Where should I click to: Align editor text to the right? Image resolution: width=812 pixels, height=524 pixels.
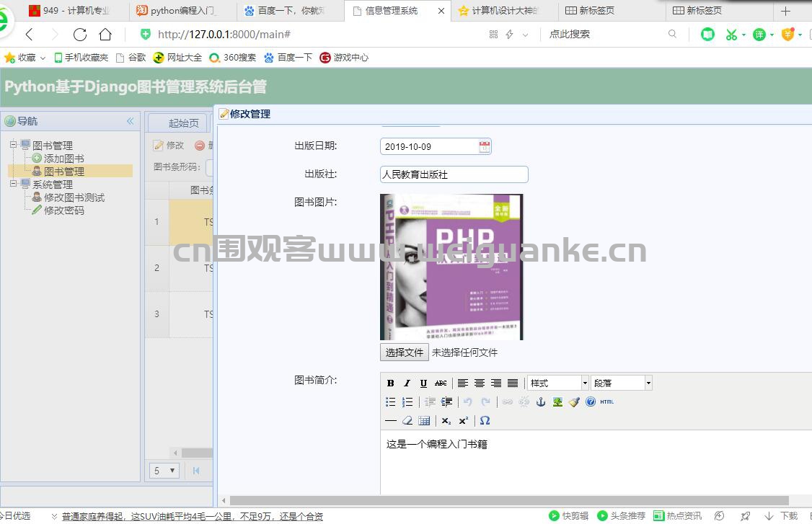pyautogui.click(x=496, y=383)
